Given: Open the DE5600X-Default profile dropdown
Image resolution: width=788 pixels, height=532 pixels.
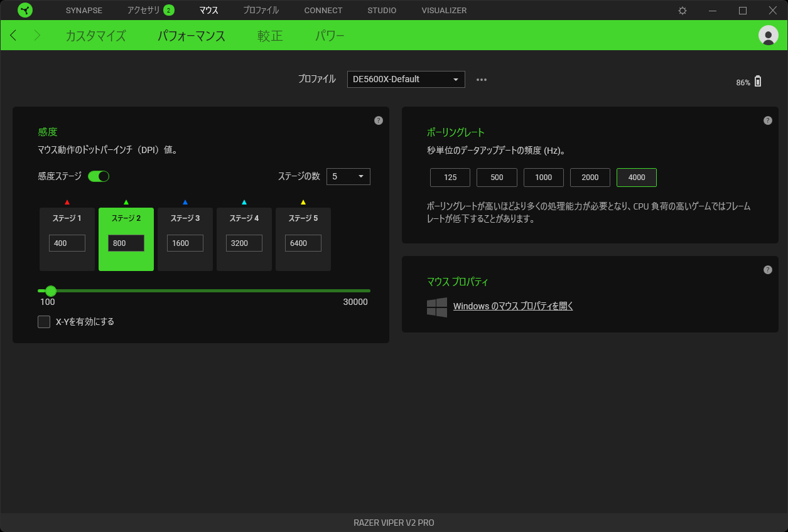Looking at the screenshot, I should [406, 79].
